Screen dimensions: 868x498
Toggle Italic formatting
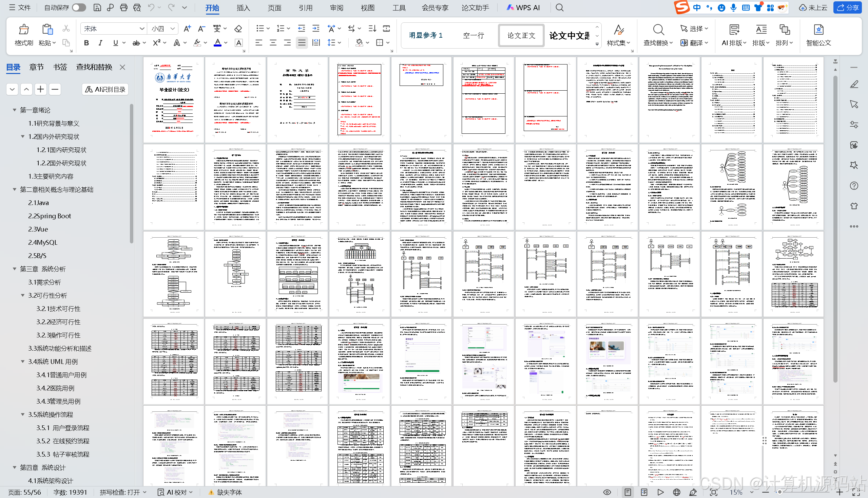click(x=100, y=43)
